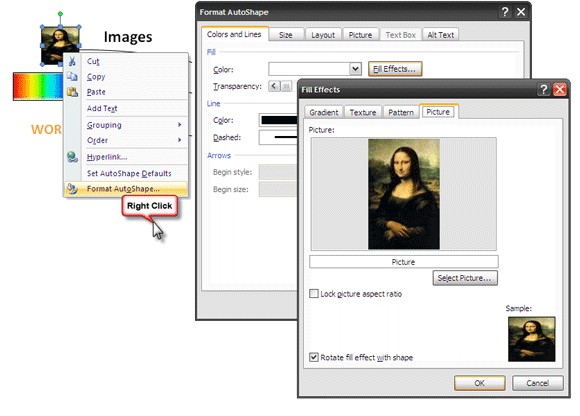Click the Hyperlink globe icon

point(72,157)
